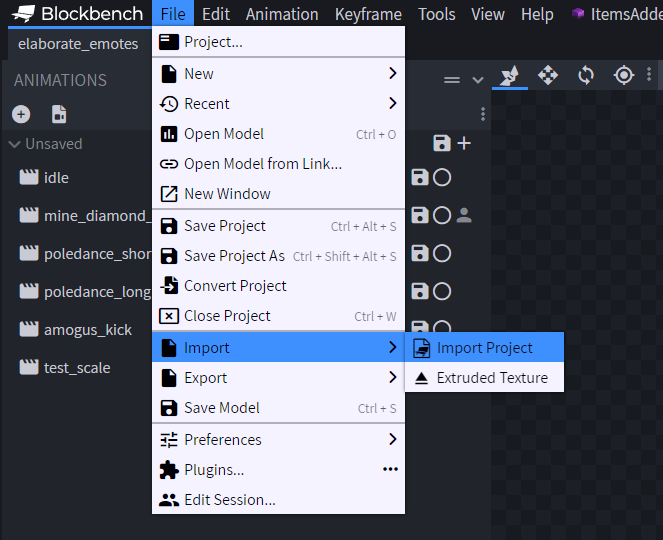
Task: Toggle playback circle for idle animation
Action: [441, 177]
